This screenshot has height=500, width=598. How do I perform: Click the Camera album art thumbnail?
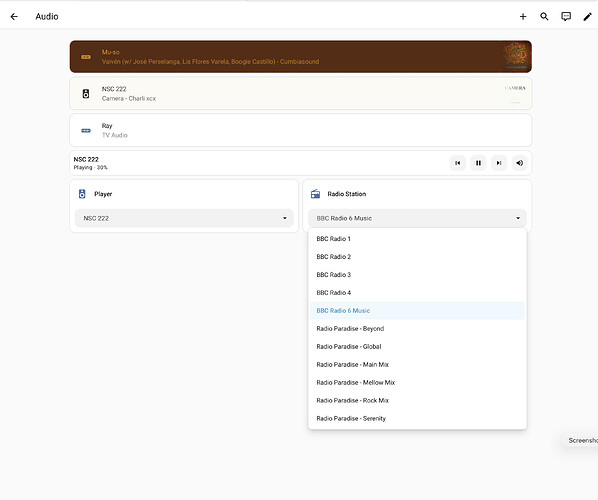515,93
